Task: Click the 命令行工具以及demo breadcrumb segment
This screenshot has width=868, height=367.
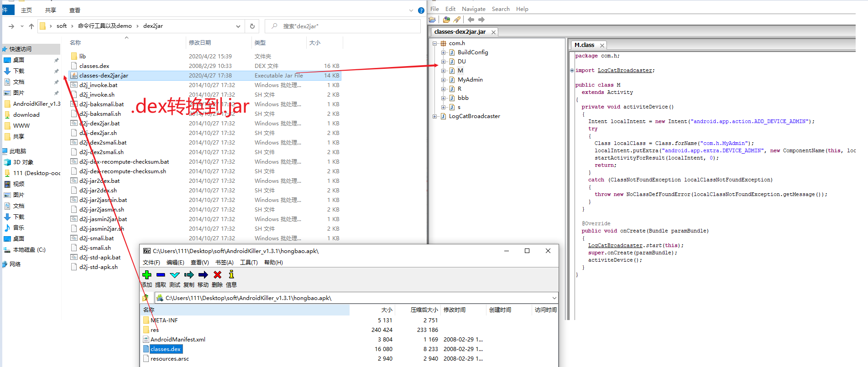Action: (105, 26)
